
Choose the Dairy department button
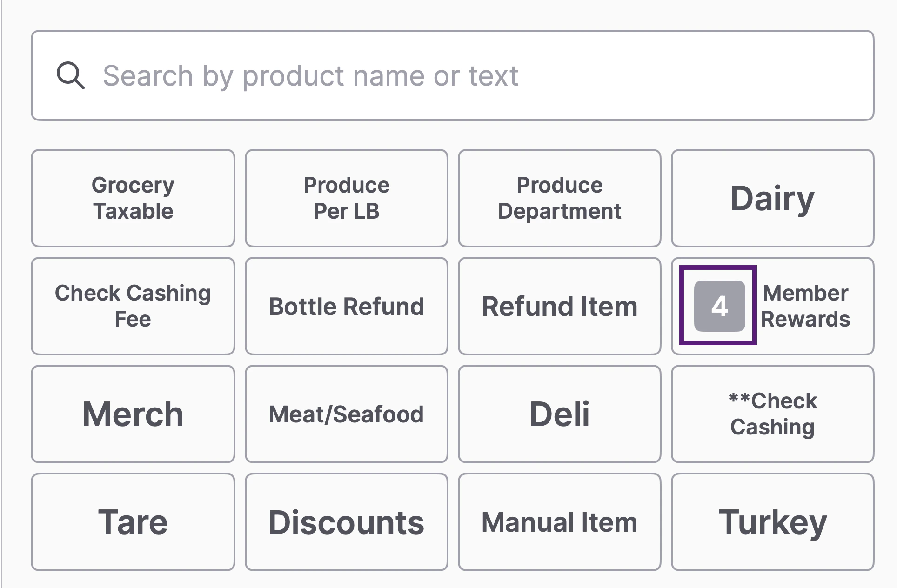[772, 198]
